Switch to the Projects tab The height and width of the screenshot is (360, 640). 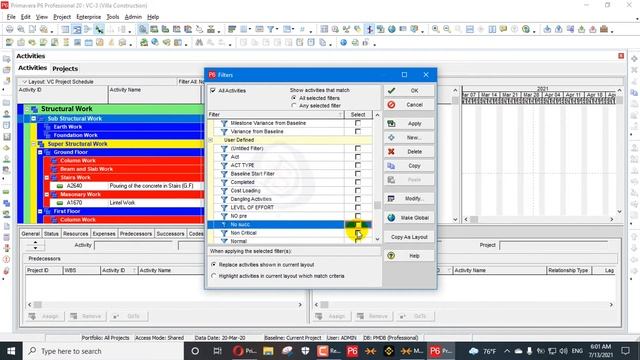pos(65,69)
